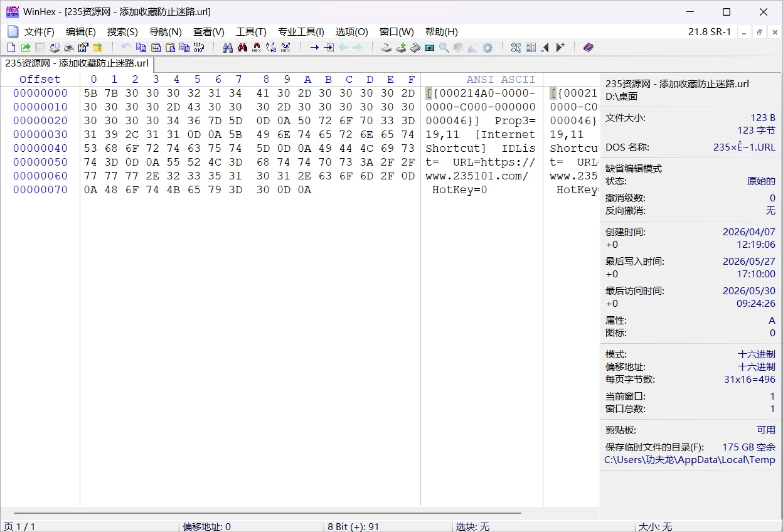Open the 选项(O) menu

coord(352,32)
